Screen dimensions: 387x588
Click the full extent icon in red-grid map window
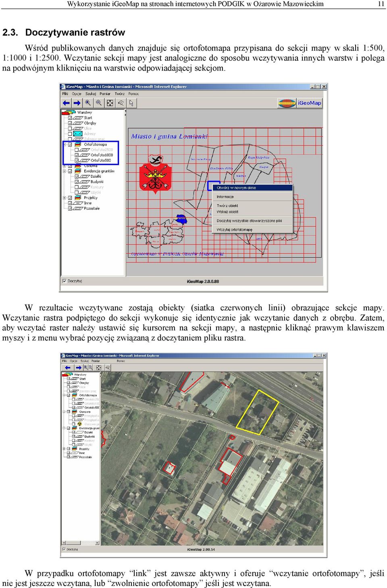click(x=110, y=103)
